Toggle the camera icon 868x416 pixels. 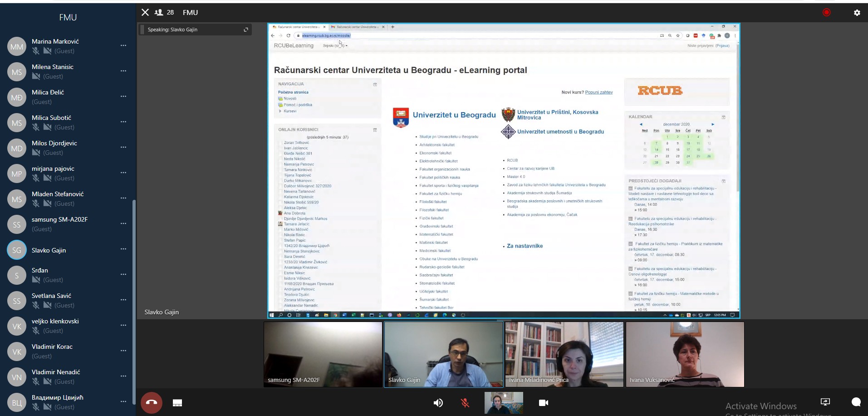[543, 403]
